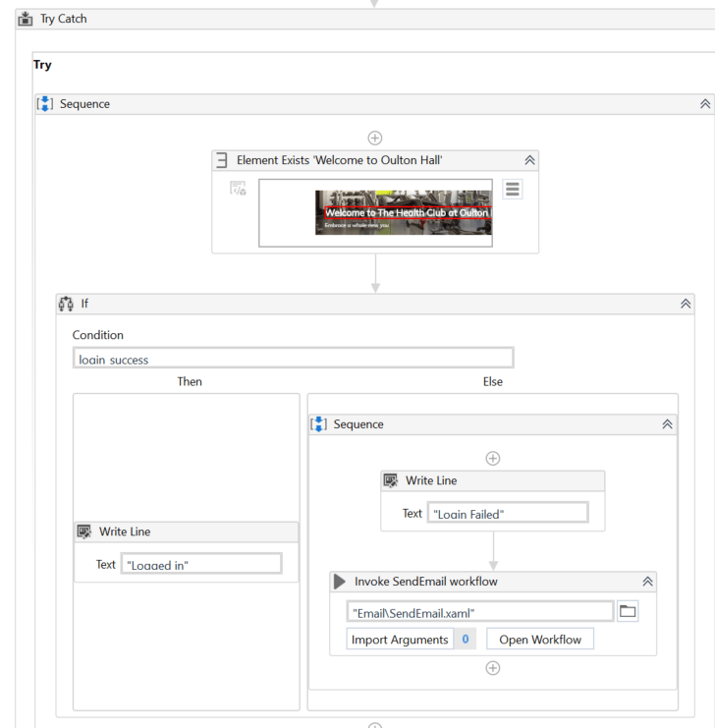Click the Open Workflow button
This screenshot has width=715, height=728.
(x=540, y=640)
